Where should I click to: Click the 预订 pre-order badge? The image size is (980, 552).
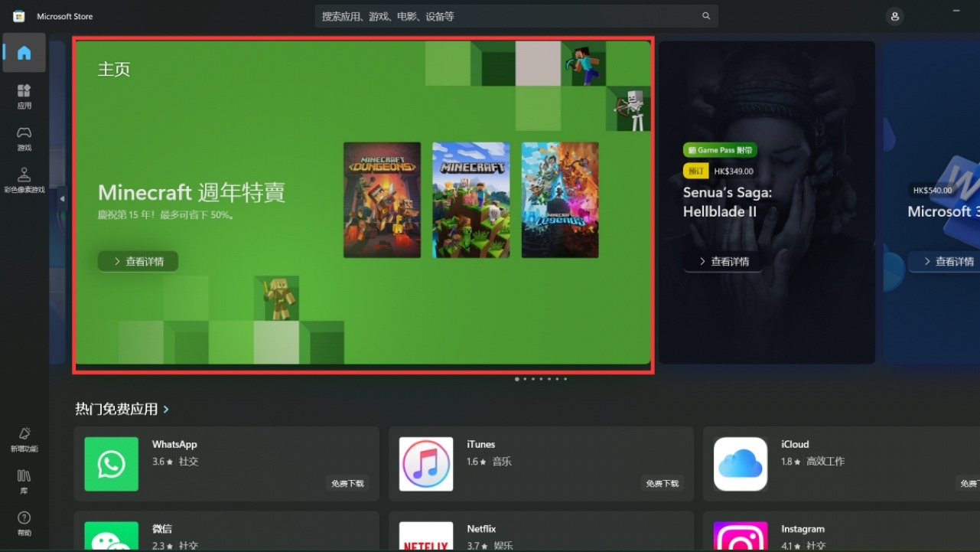696,171
